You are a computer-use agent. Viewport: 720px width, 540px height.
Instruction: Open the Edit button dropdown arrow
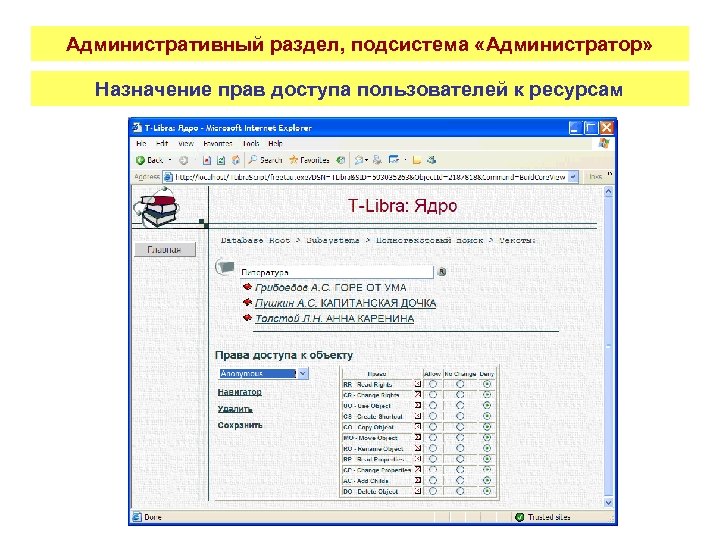tap(405, 160)
